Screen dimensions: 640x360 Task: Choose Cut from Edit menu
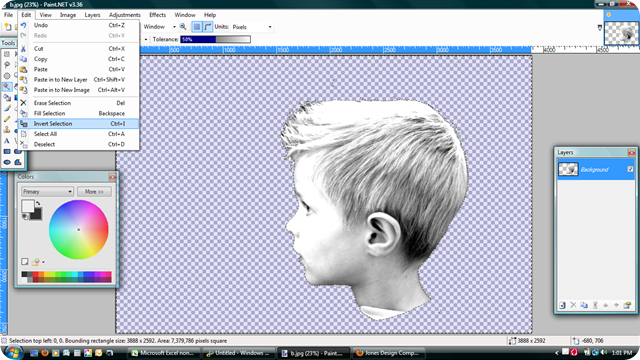[x=78, y=48]
